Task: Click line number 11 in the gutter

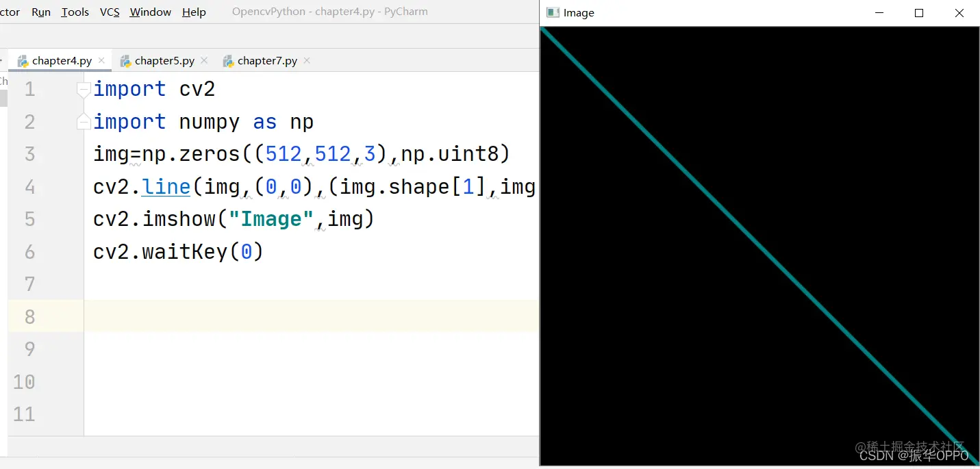Action: pos(24,414)
